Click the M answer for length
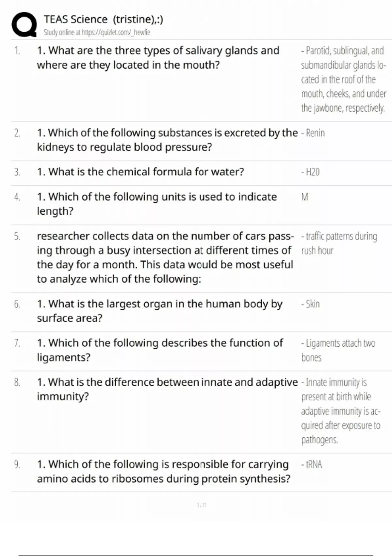Viewport: 392px width, 556px height. 304,197
